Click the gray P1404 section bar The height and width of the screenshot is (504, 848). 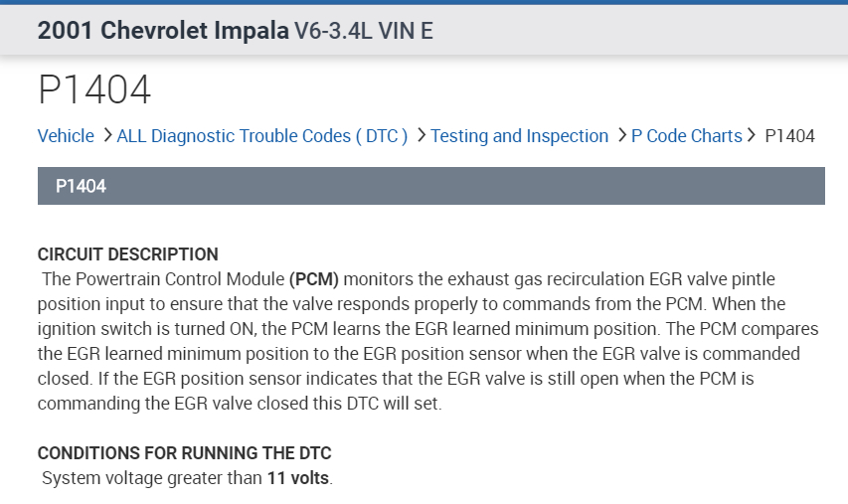[430, 186]
